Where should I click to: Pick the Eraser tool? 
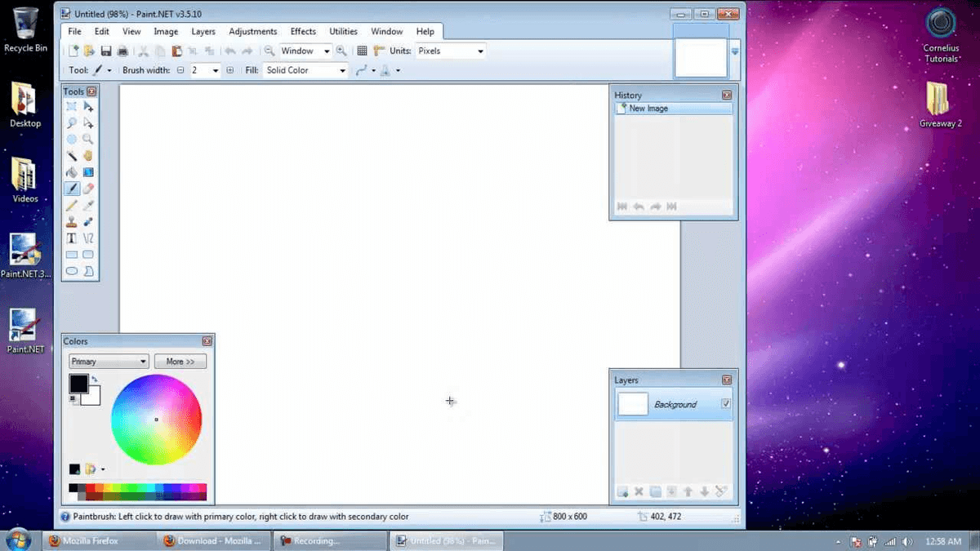pos(88,189)
